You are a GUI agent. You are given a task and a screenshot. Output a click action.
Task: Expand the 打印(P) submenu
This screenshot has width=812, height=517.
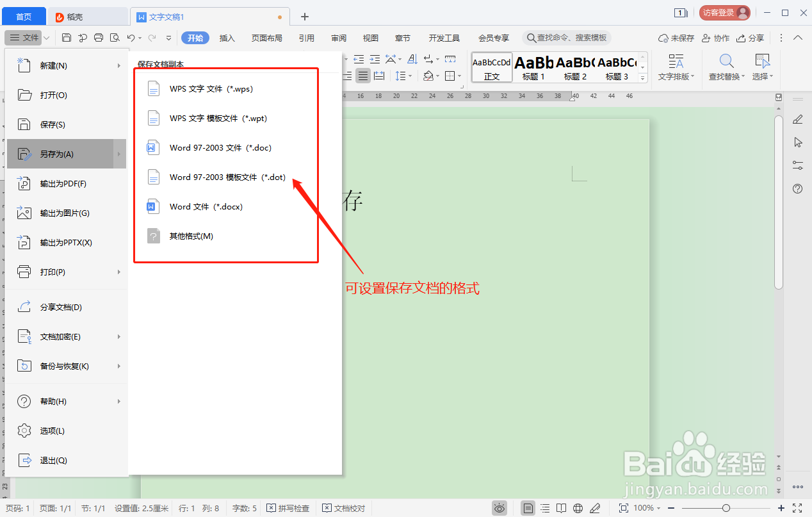point(119,272)
